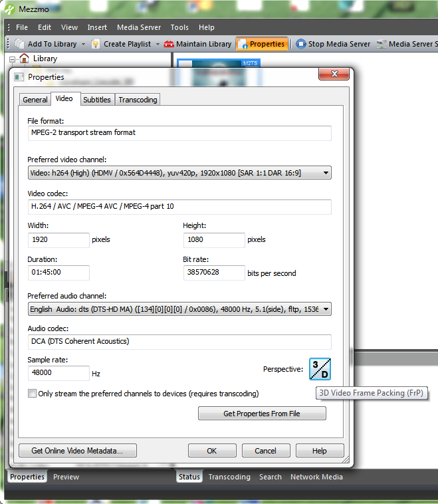Click the 3D Perspective icon
Screen dimensions: 438x504
click(x=320, y=368)
